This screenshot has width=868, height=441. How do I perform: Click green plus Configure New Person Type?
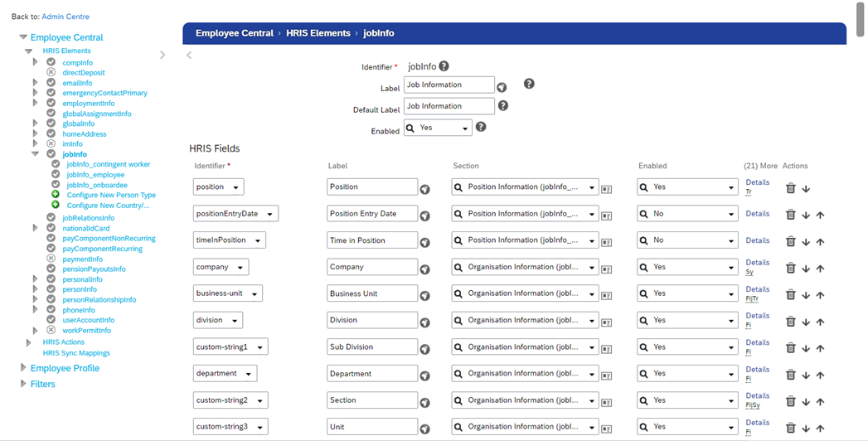click(x=56, y=195)
